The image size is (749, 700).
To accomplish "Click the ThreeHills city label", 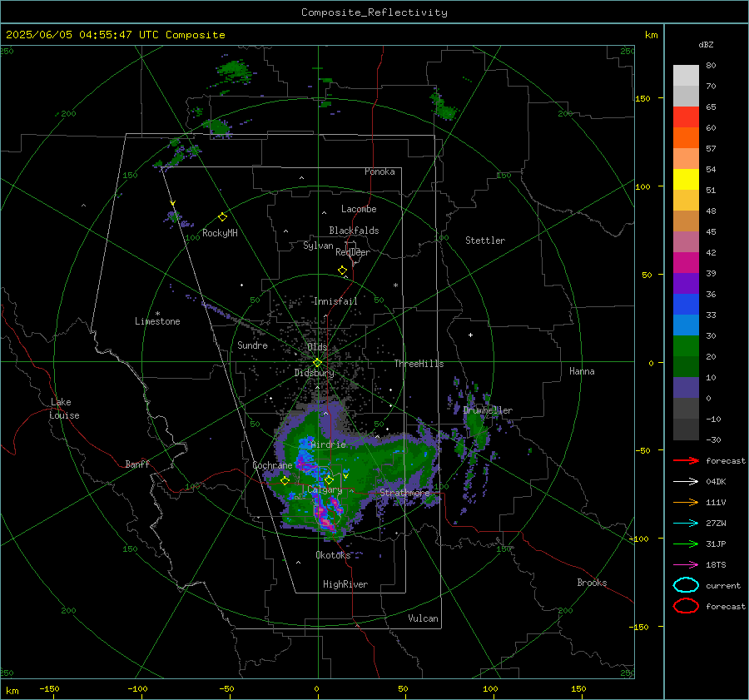I will tap(419, 364).
